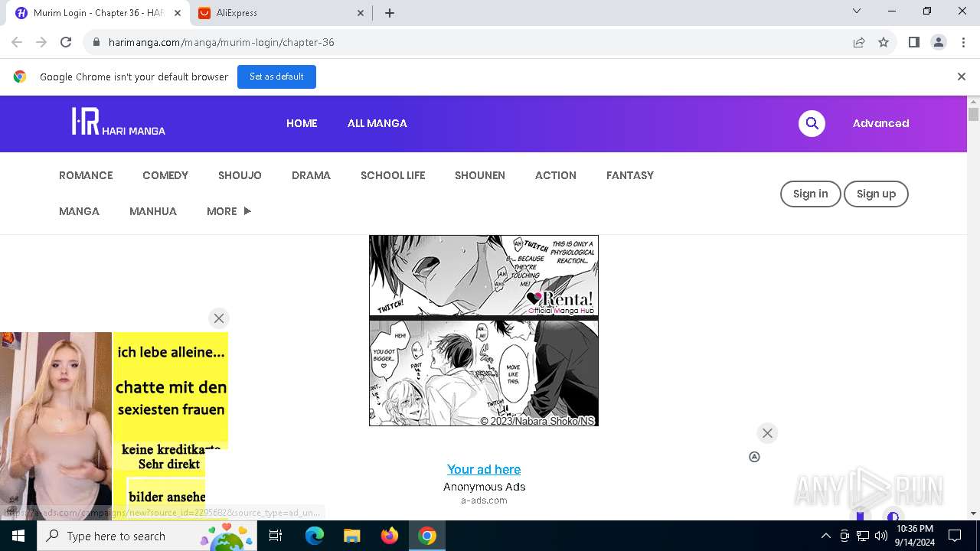The image size is (980, 551).
Task: Toggle Chrome side panel icon
Action: (913, 42)
